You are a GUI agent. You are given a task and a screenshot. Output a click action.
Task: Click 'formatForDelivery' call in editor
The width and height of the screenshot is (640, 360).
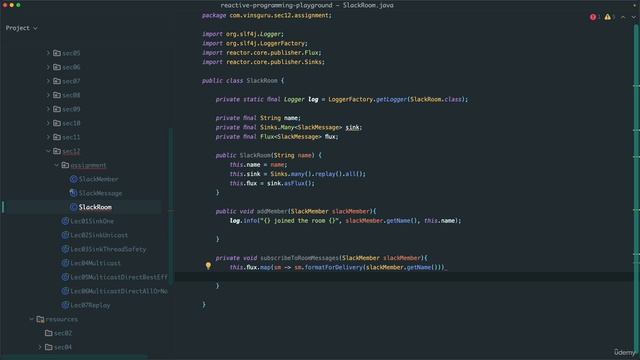click(333, 267)
